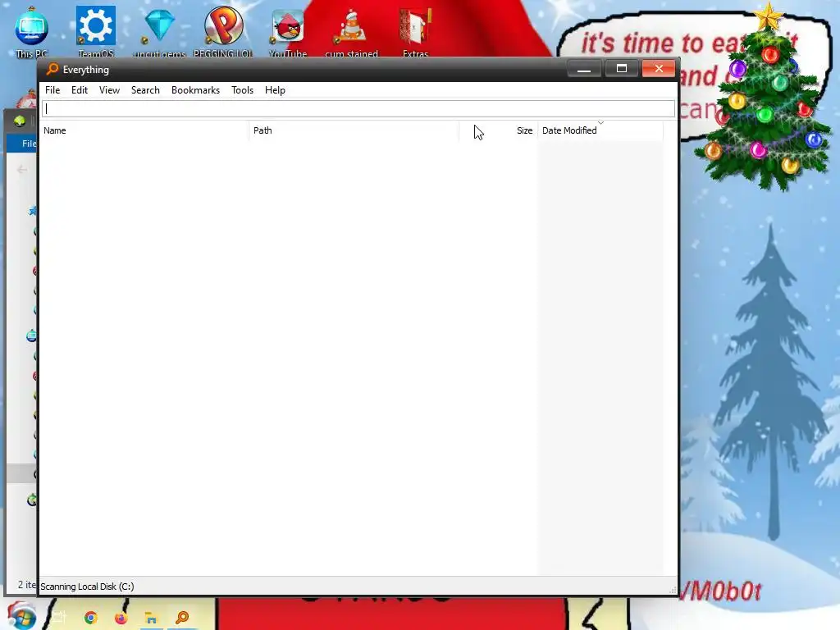Focus the Everything search input box
840x630 pixels.
(x=358, y=109)
